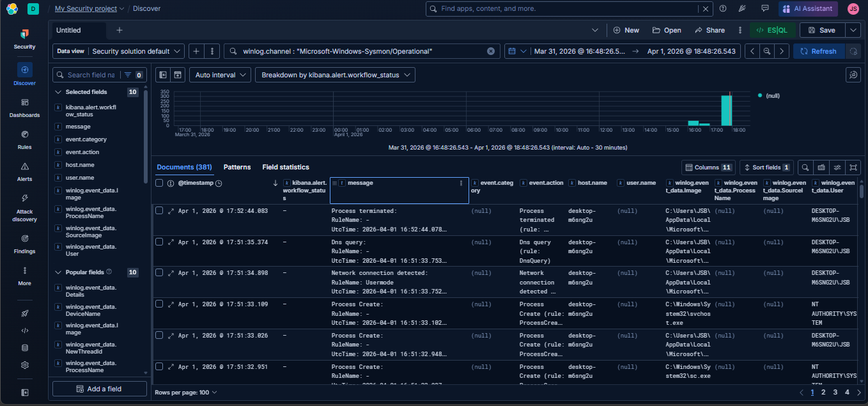
Task: Open Findings from the left navigation
Action: [24, 243]
